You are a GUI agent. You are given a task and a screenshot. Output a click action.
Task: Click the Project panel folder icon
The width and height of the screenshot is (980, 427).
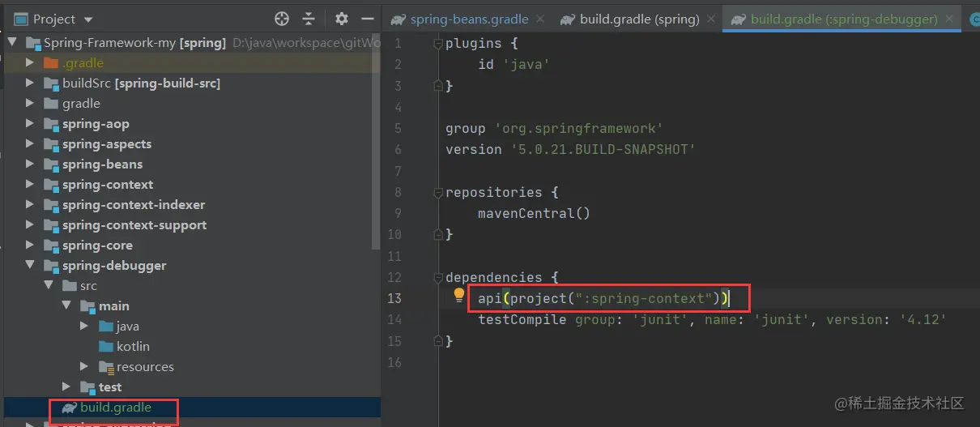tap(20, 19)
